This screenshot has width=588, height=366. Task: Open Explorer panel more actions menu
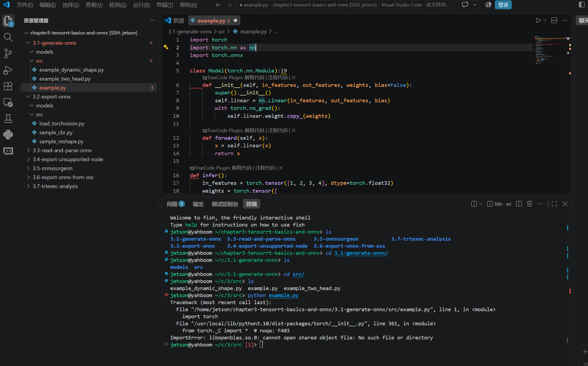pos(153,21)
